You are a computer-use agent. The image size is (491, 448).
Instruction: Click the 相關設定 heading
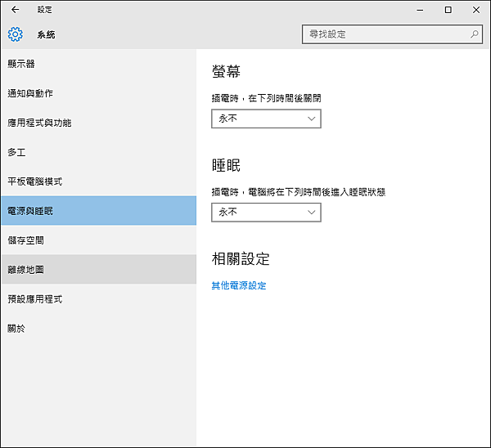pos(241,258)
